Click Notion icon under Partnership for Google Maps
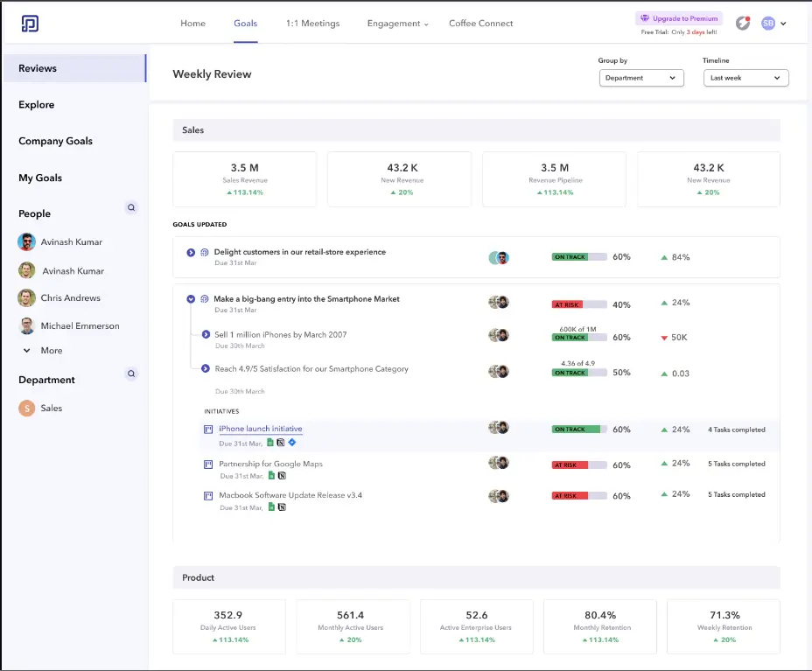This screenshot has height=671, width=812. point(282,476)
